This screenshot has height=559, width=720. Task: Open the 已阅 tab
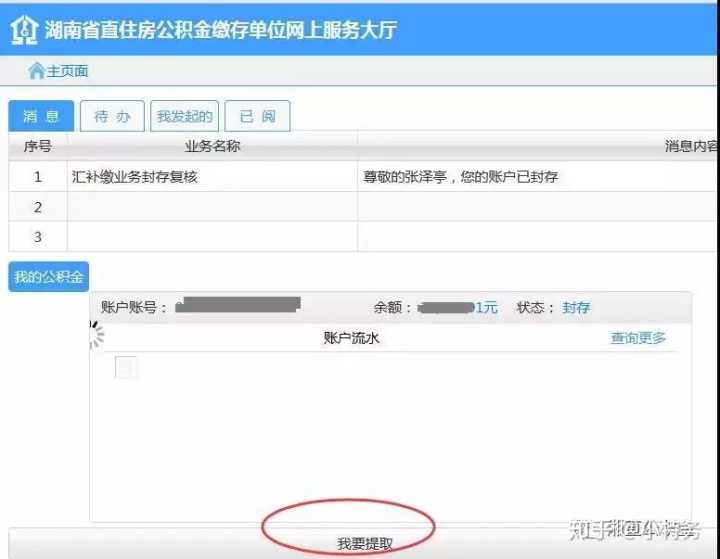(x=257, y=116)
